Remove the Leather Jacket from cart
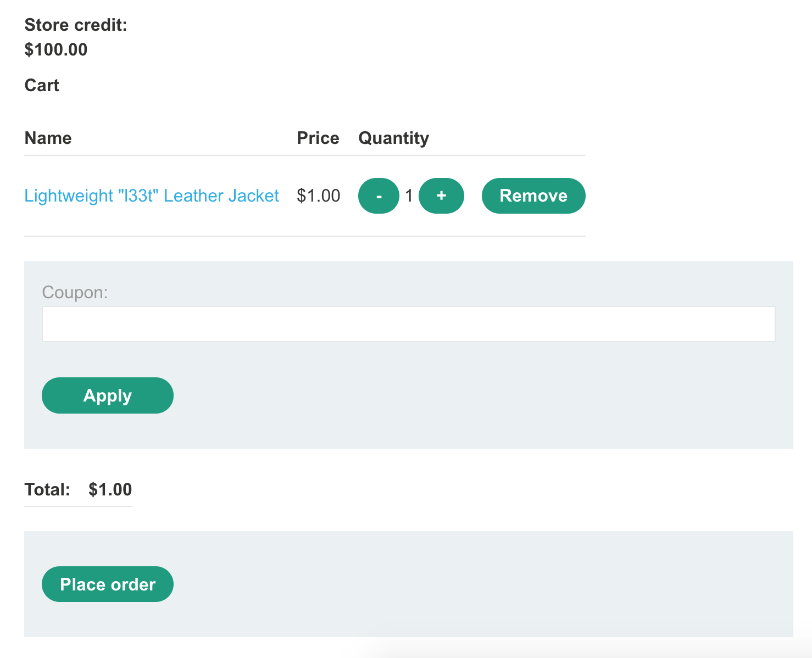Viewport: 812px width, 658px height. pos(533,196)
